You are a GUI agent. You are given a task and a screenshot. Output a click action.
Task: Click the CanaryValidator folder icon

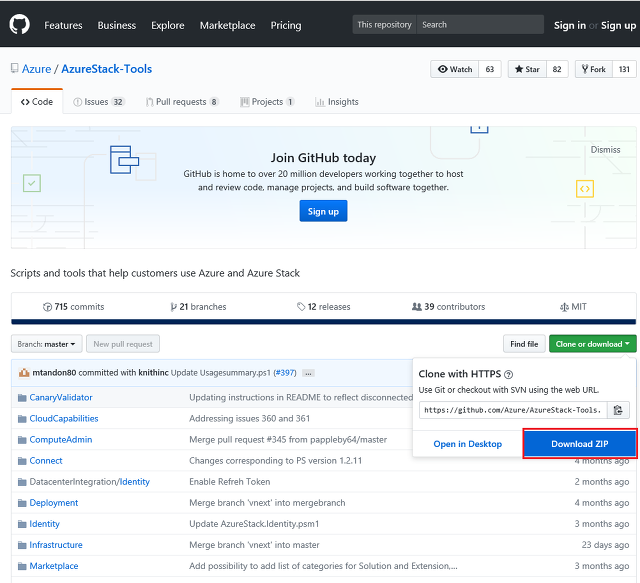click(22, 398)
